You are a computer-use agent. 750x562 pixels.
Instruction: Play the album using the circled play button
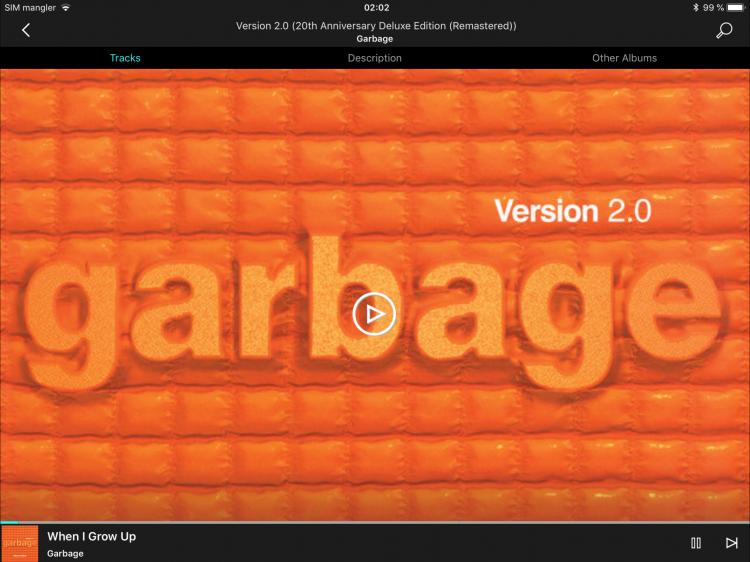tap(374, 314)
